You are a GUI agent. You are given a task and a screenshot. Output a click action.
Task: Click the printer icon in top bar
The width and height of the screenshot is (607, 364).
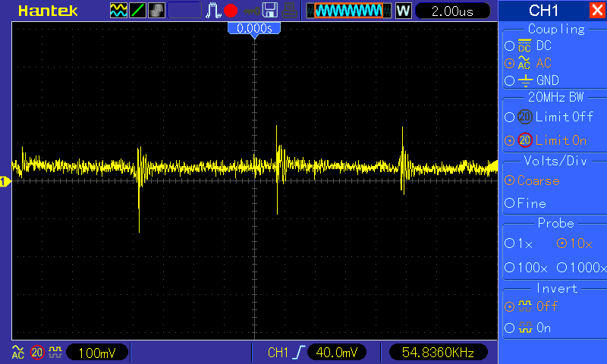[289, 11]
